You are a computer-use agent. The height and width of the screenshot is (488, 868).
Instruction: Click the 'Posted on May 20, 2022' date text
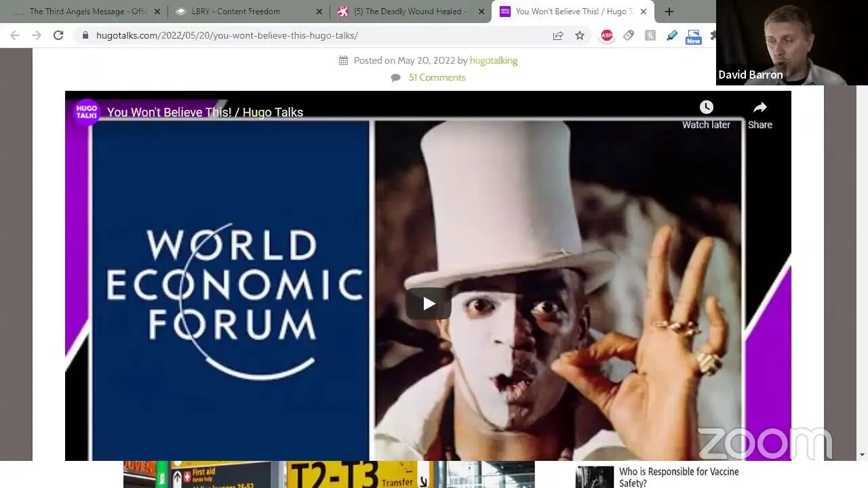pos(404,60)
